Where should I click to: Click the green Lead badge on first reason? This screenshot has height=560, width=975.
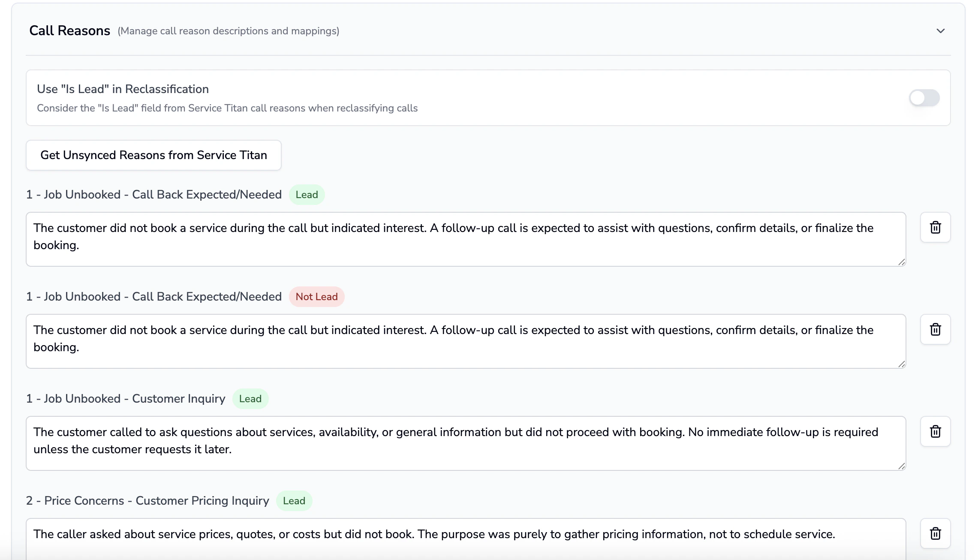tap(307, 195)
